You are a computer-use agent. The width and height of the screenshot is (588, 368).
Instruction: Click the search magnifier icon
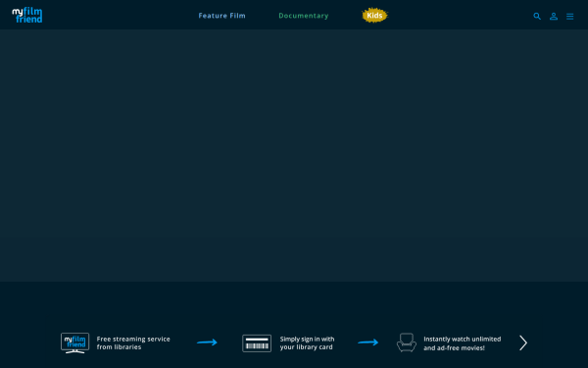coord(537,16)
